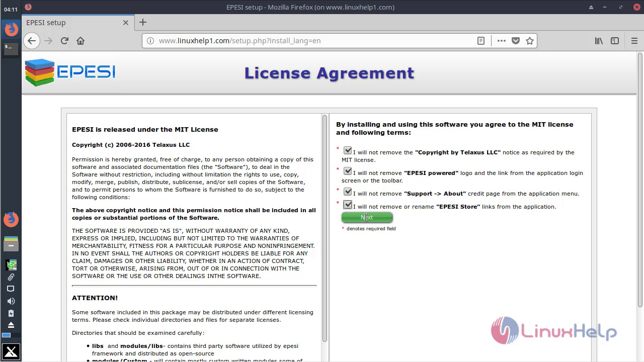Go to the Firefox home page
This screenshot has height=362, width=644.
tap(80, 41)
